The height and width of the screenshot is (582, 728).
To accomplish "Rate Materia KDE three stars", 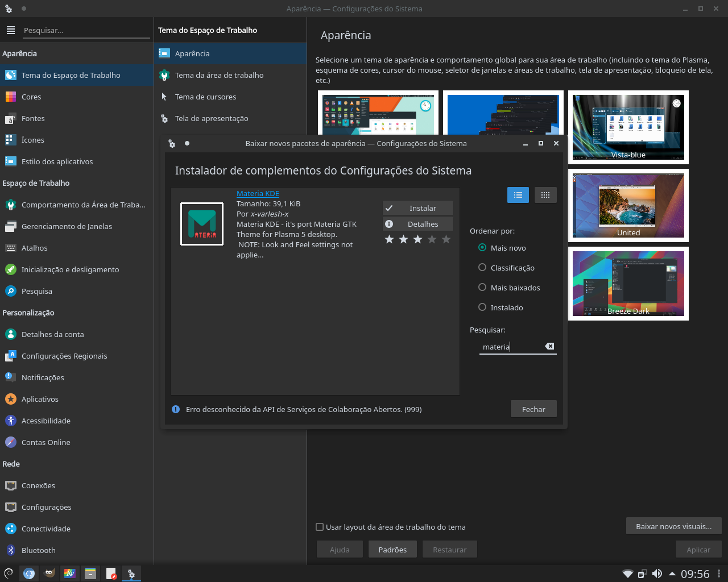I will (x=417, y=239).
